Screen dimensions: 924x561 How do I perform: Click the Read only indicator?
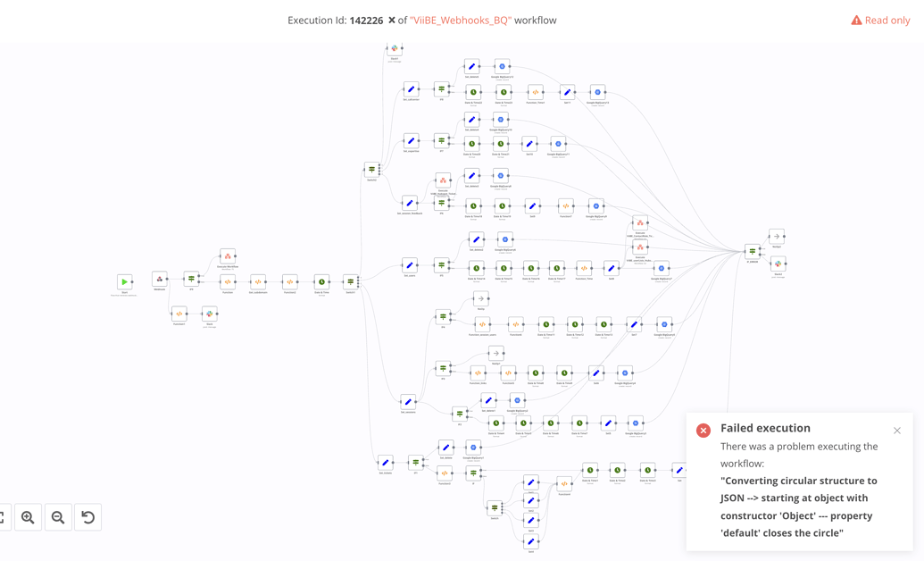tap(880, 19)
